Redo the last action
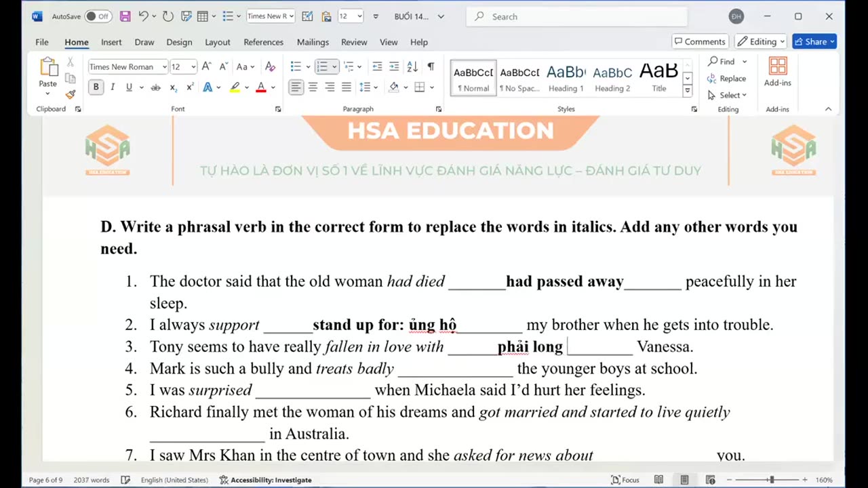 coord(167,16)
